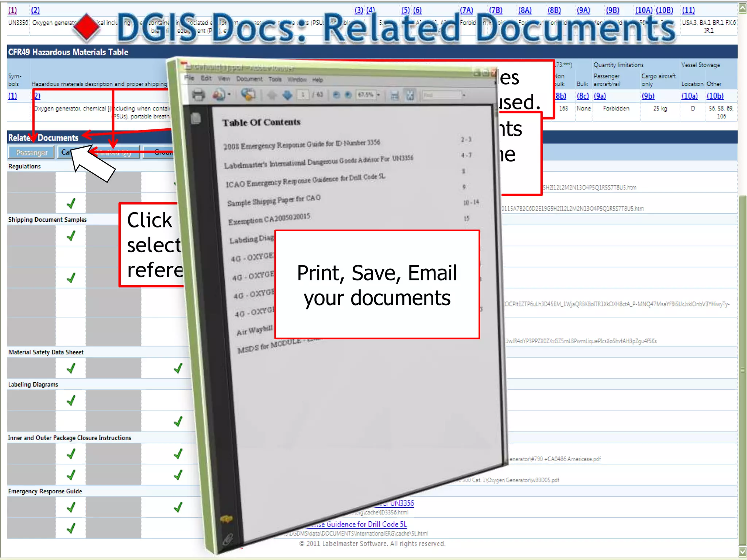This screenshot has height=560, width=747.
Task: Open the File menu in Adobe Reader
Action: (189, 78)
